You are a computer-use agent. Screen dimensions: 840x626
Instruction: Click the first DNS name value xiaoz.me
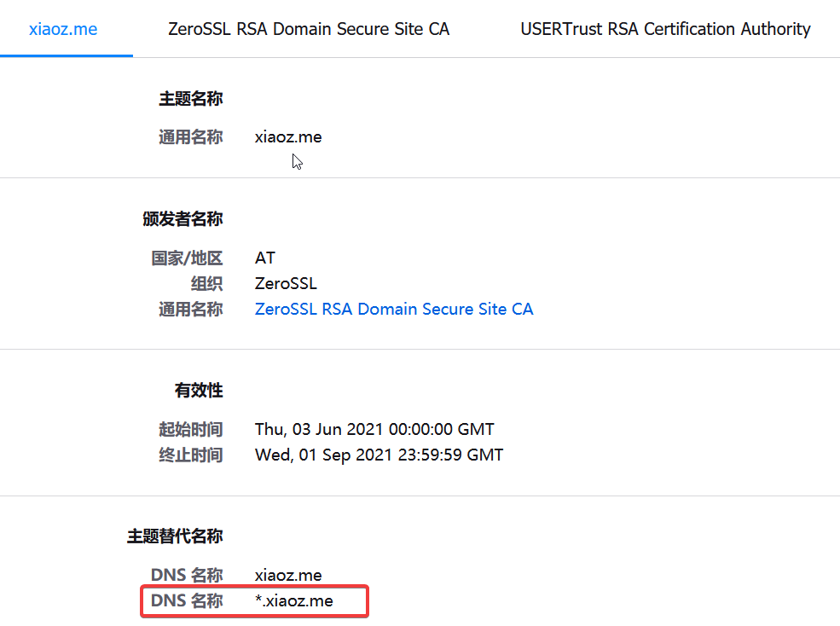(288, 576)
